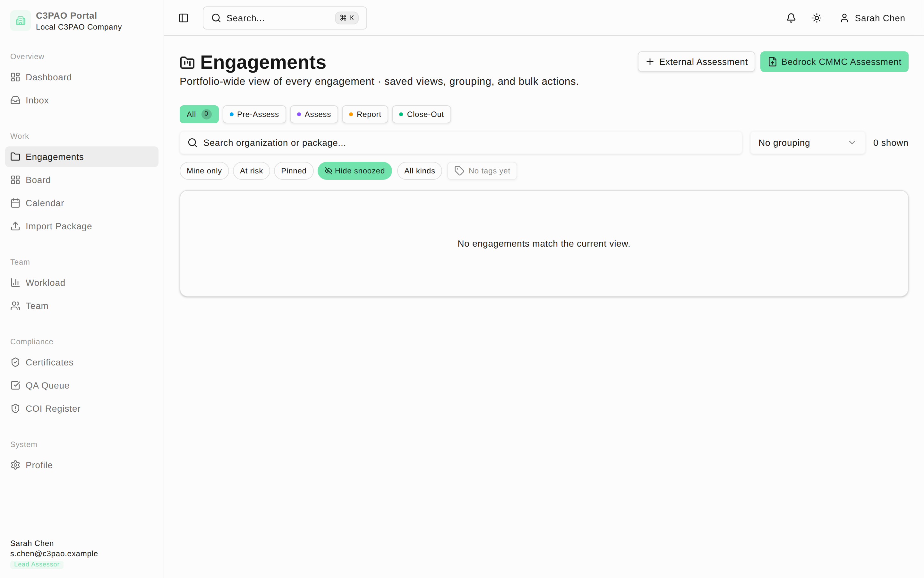This screenshot has height=578, width=924.
Task: Select Engagements in sidebar
Action: coord(82,157)
